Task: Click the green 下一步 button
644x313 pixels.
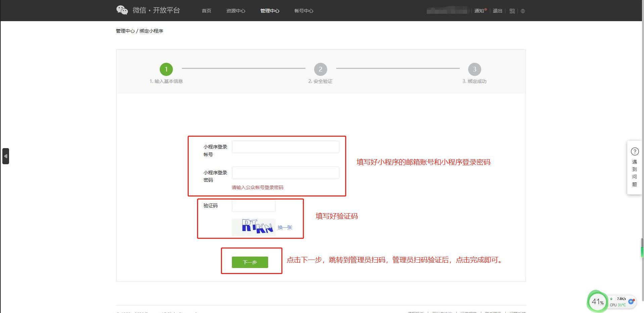Action: 250,262
